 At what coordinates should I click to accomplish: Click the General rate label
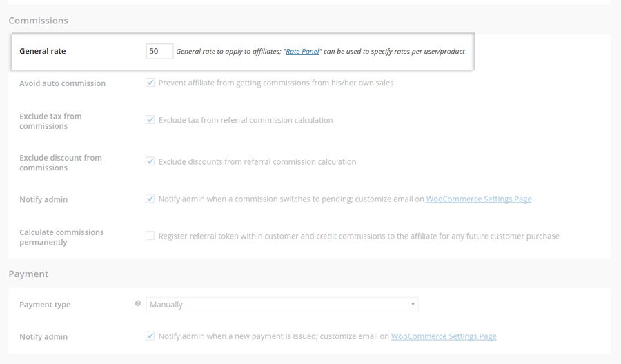click(x=43, y=51)
